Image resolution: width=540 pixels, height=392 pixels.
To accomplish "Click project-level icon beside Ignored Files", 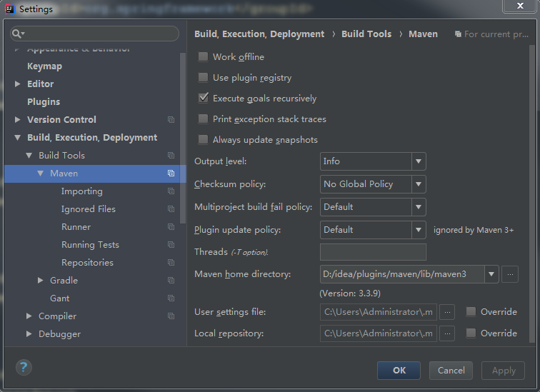I will pos(171,209).
